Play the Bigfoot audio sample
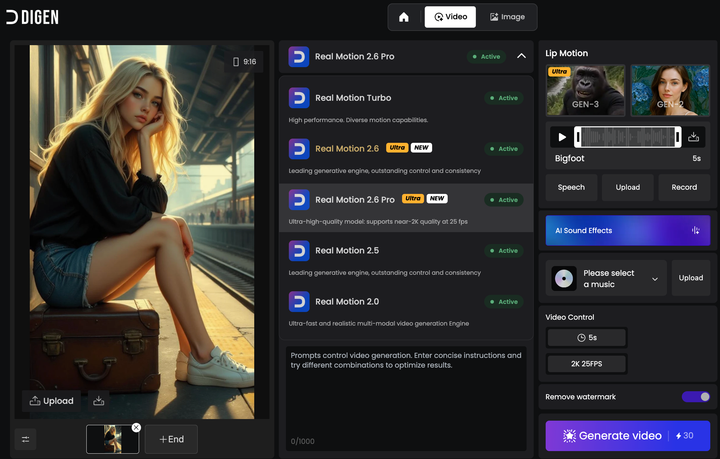This screenshot has height=459, width=720. 562,137
